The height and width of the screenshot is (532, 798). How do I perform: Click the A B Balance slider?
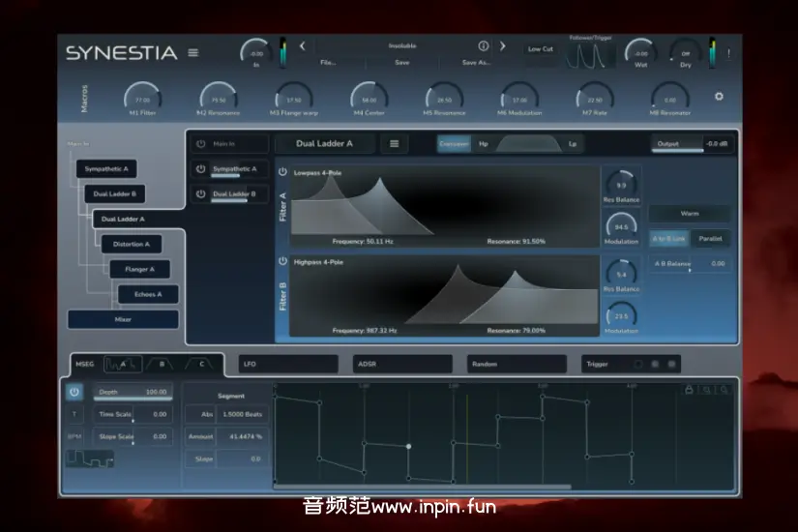(x=690, y=264)
